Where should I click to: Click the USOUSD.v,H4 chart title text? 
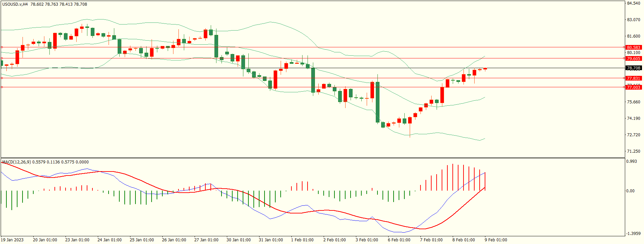(x=15, y=4)
